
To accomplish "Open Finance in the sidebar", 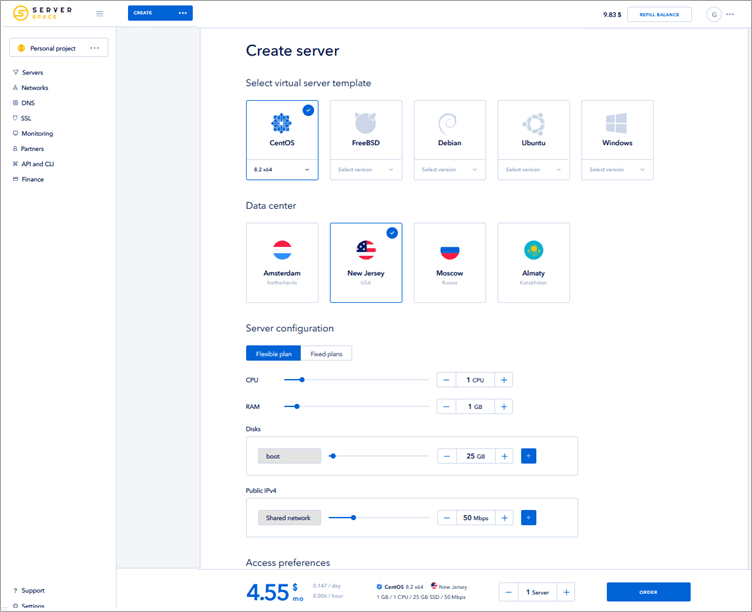I will click(x=33, y=179).
